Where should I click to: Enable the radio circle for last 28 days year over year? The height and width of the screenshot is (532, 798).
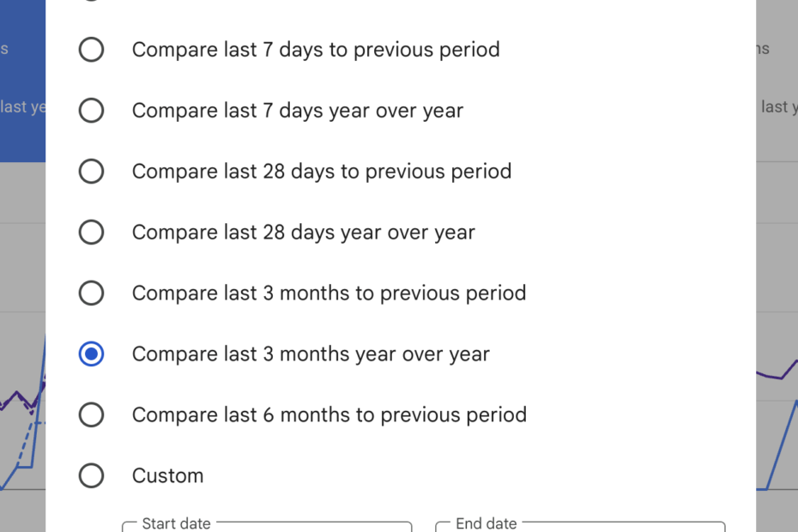click(91, 233)
